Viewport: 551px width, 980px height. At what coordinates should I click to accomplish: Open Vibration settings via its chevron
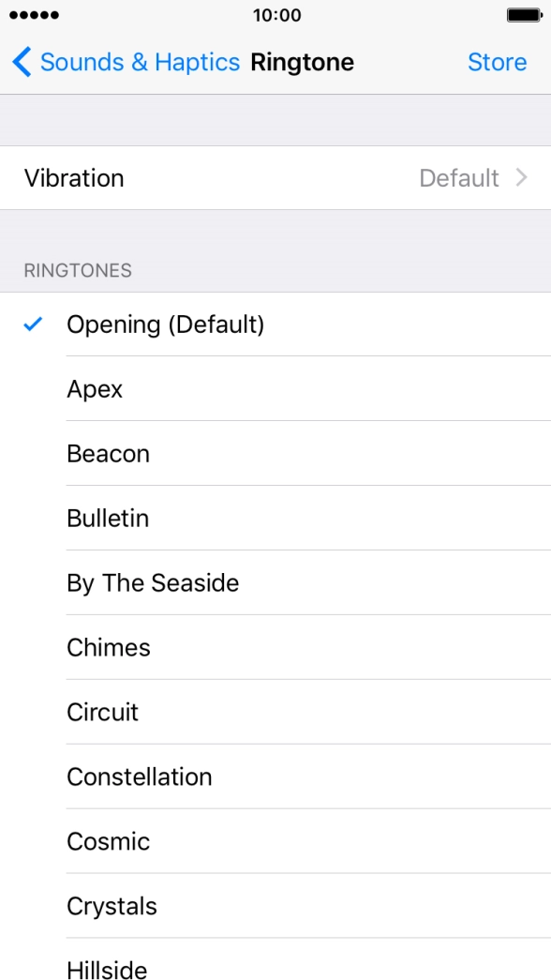[x=521, y=178]
